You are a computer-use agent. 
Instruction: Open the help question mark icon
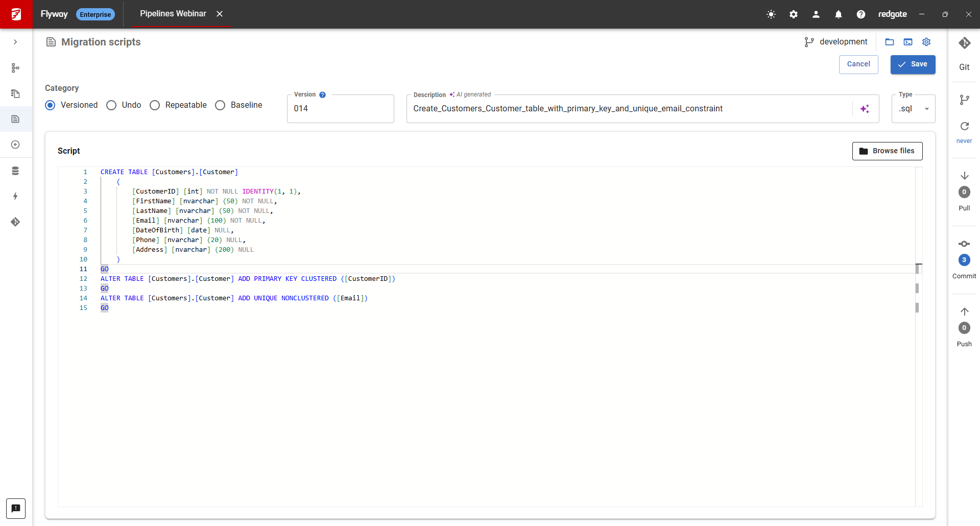coord(861,14)
